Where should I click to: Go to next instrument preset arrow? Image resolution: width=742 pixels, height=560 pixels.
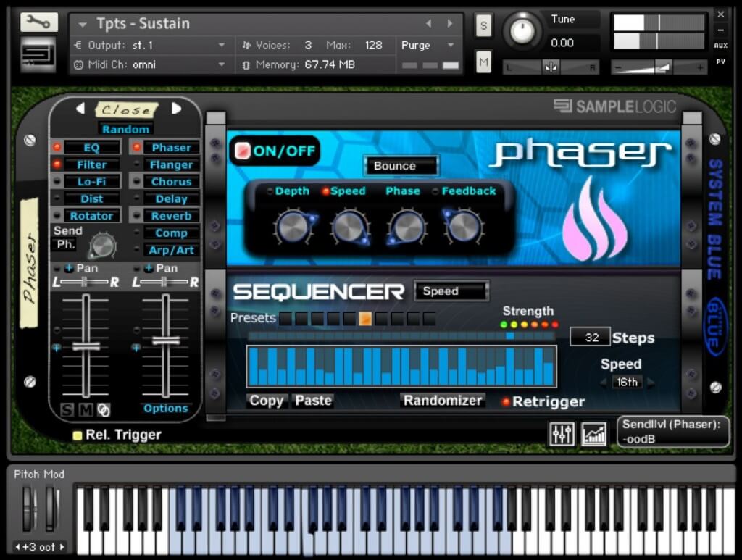[x=450, y=23]
